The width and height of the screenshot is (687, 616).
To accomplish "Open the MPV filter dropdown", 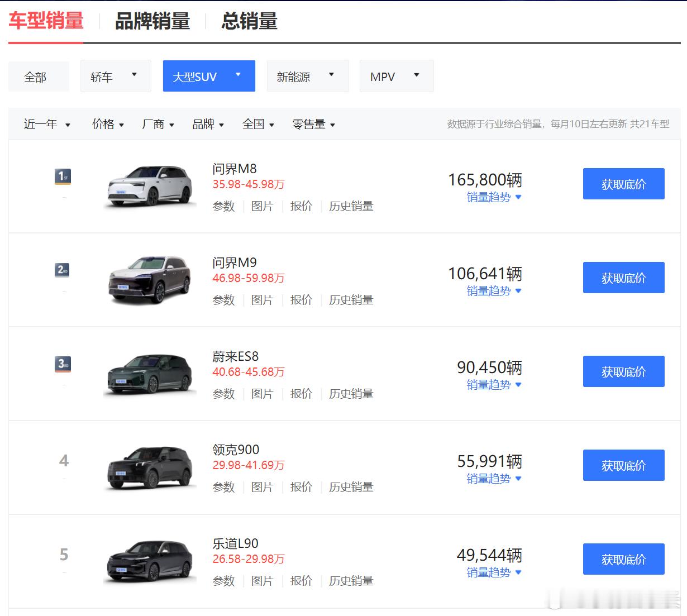I will pos(397,76).
